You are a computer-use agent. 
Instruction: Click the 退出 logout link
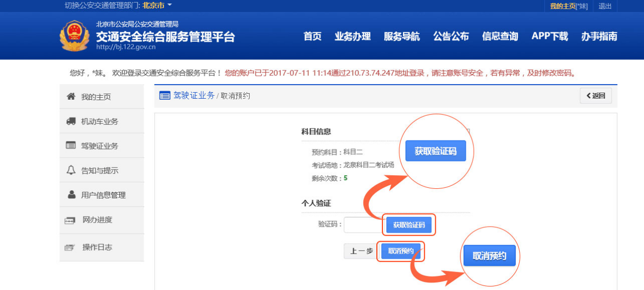[605, 6]
